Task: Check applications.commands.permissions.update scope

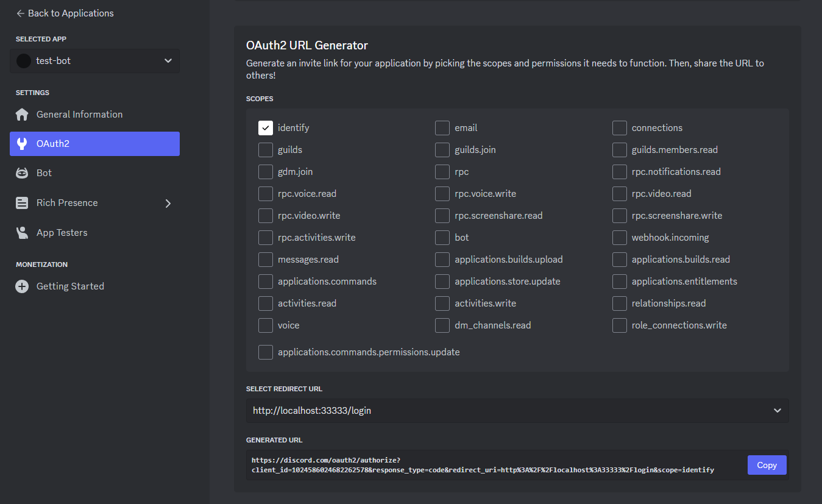Action: point(266,352)
